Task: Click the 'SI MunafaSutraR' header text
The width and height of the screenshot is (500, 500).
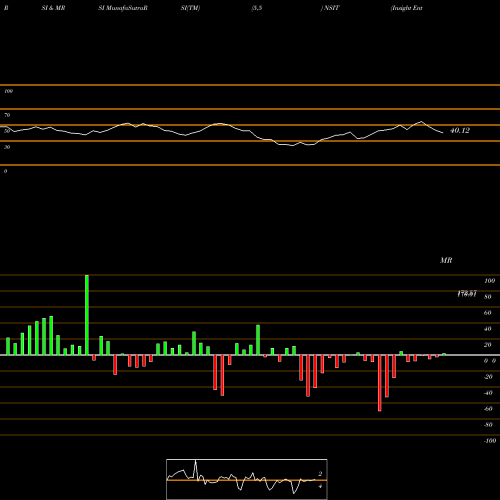Action: pos(123,8)
